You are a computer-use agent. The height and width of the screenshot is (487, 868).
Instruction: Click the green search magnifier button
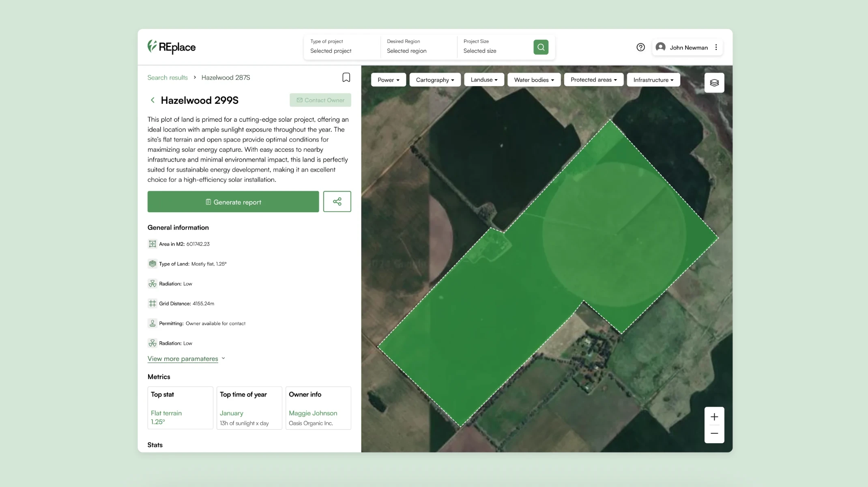[541, 47]
